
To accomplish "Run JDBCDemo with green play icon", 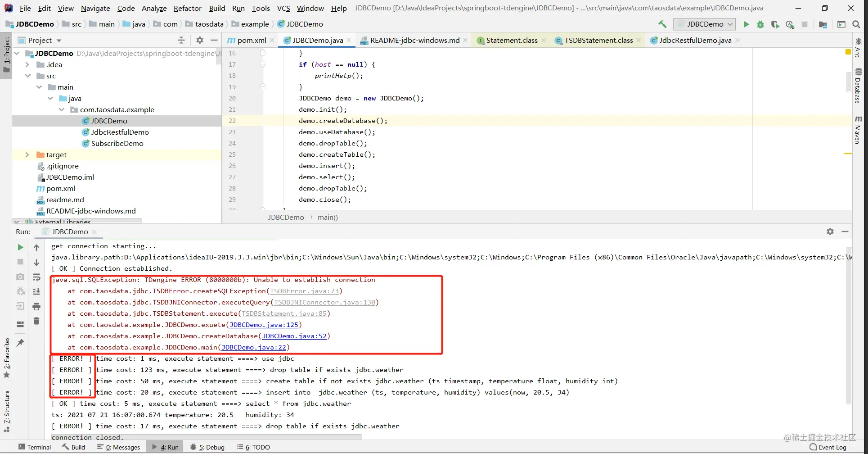I will tap(746, 24).
